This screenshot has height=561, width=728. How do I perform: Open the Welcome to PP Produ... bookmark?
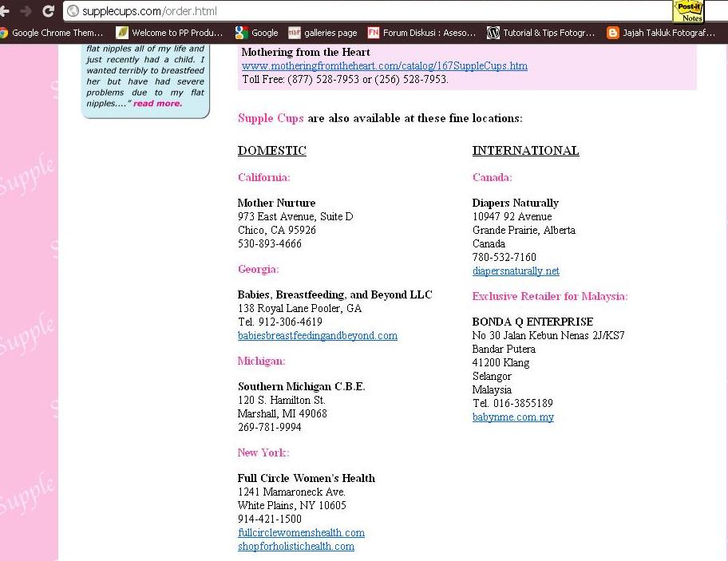coord(172,33)
